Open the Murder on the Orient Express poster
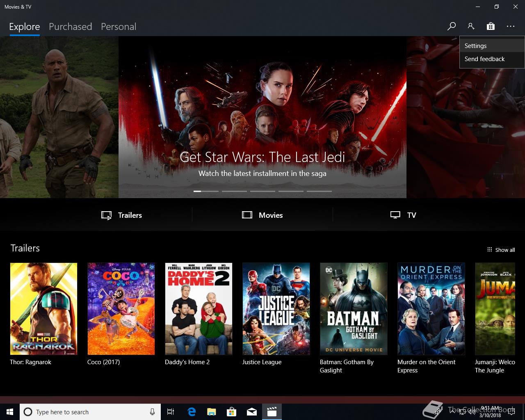This screenshot has width=525, height=420. pyautogui.click(x=431, y=309)
